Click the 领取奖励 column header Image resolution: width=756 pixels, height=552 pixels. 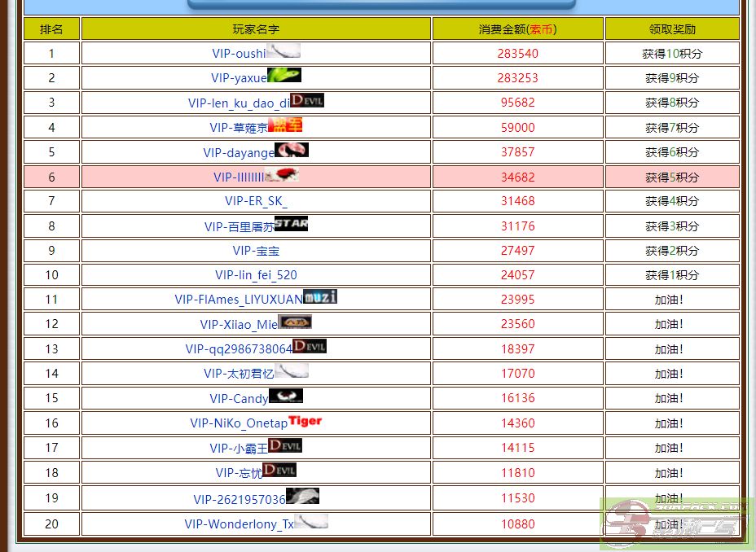click(672, 29)
